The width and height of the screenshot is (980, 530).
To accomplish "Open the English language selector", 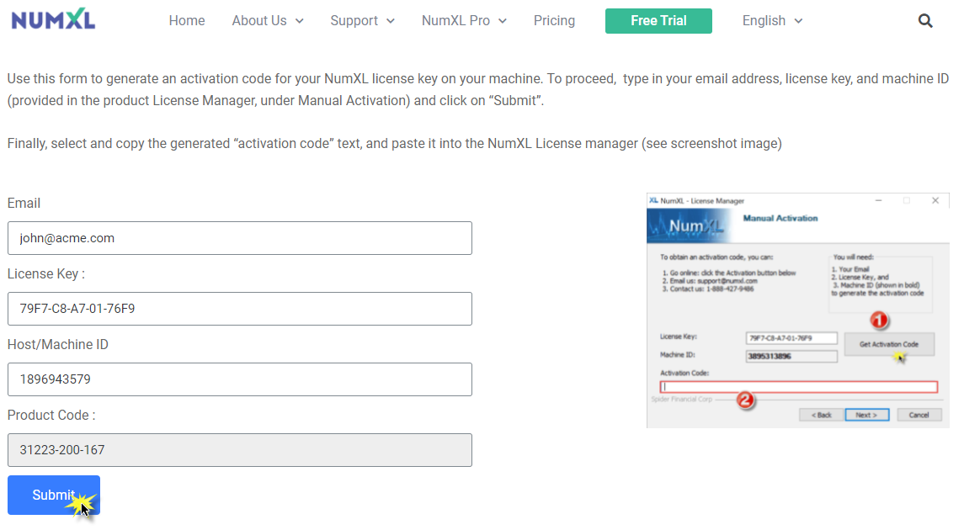I will point(772,20).
